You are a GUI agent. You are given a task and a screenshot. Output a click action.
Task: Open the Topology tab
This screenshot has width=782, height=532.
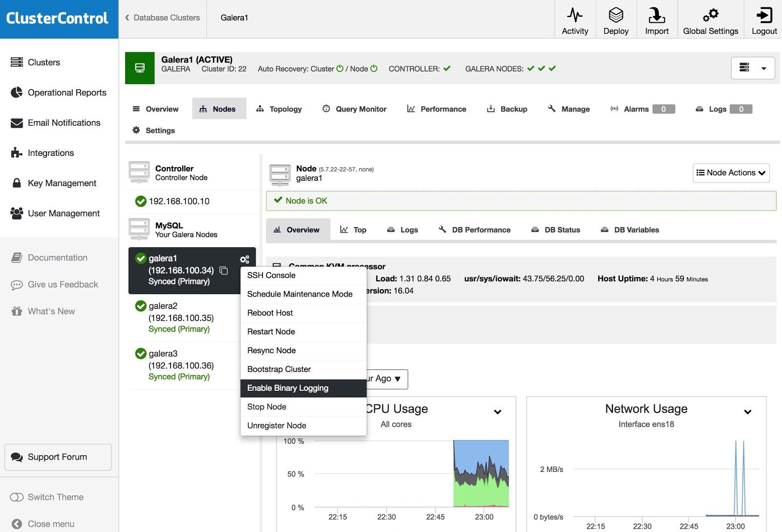point(280,109)
